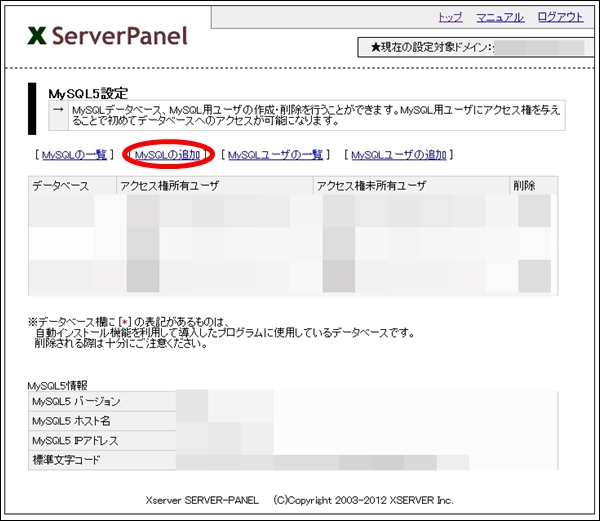The height and width of the screenshot is (521, 600).
Task: Open the トップ link
Action: pyautogui.click(x=450, y=17)
